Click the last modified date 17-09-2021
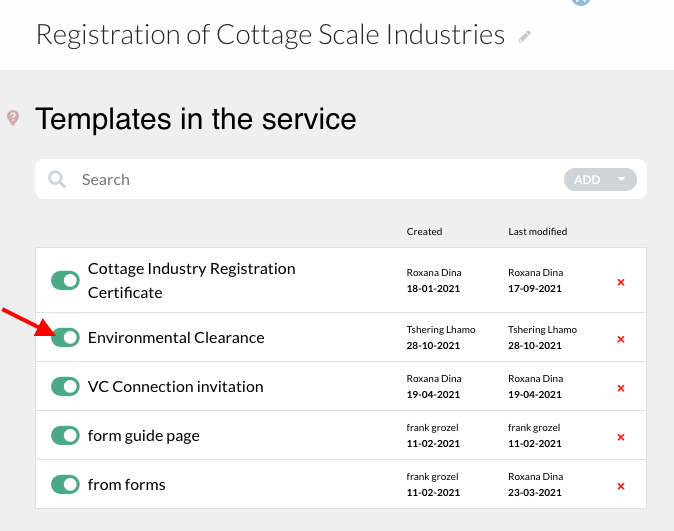This screenshot has height=531, width=674. click(x=535, y=289)
